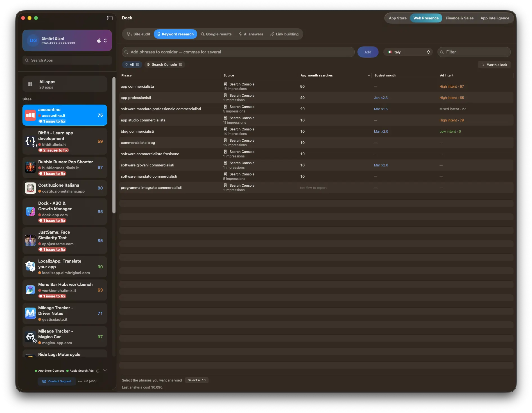Click the Costituzione Italiana app icon

coord(30,188)
